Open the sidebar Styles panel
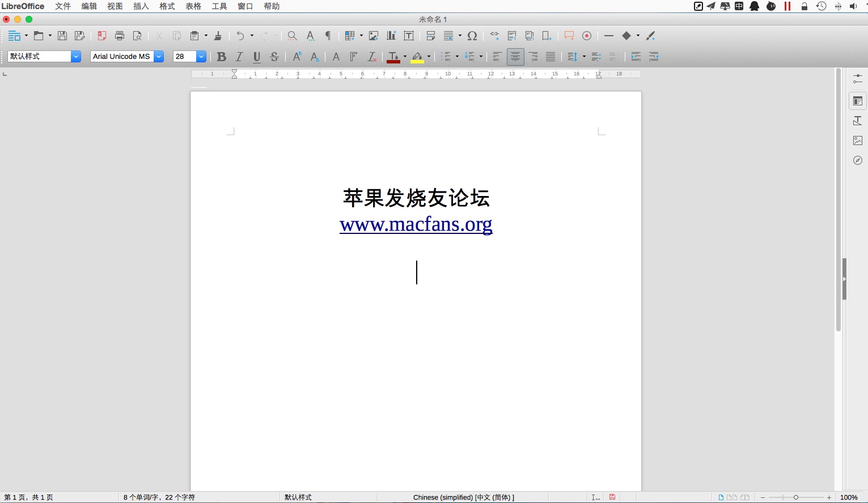868x503 pixels. click(858, 121)
